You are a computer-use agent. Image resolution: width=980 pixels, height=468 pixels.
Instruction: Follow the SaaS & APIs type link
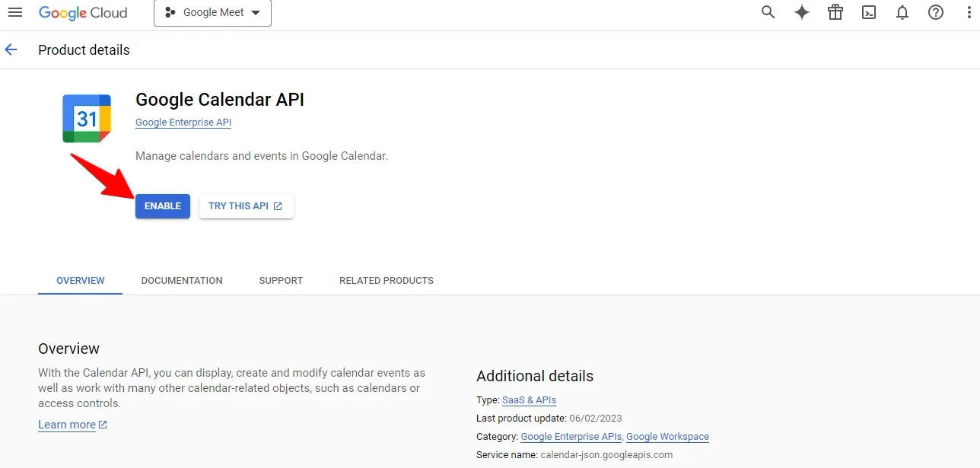tap(529, 400)
